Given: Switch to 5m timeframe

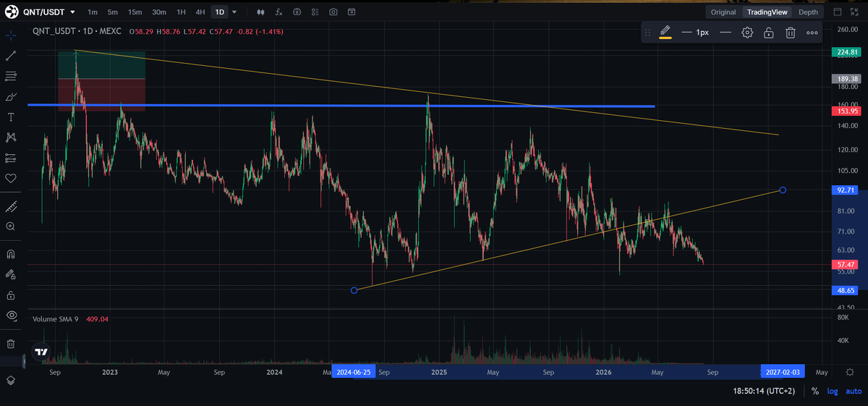Looking at the screenshot, I should (113, 12).
